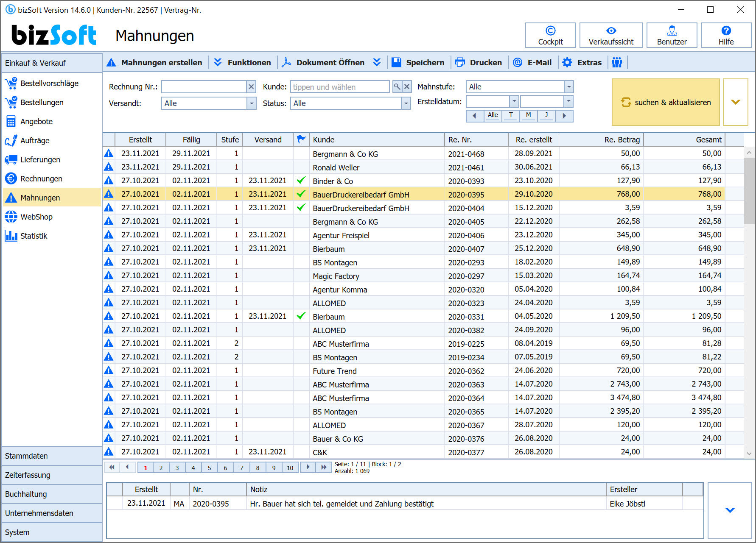Select note row 2020-0395
This screenshot has width=756, height=543.
(x=405, y=504)
